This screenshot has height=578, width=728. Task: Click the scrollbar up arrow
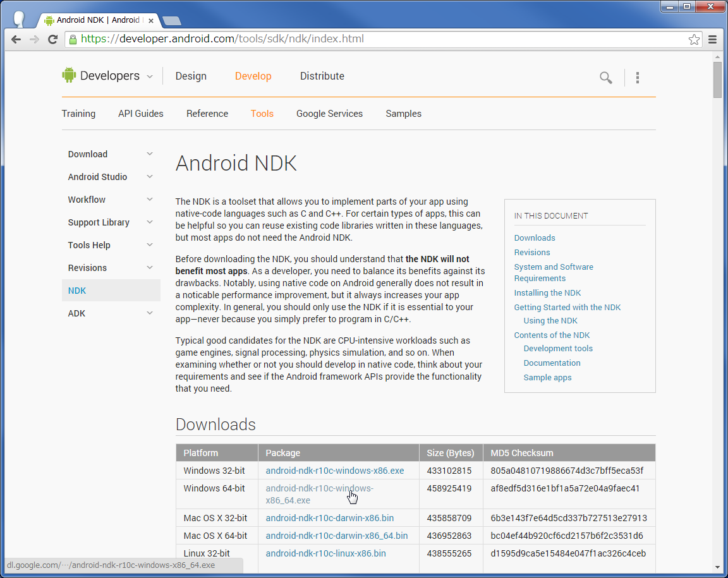click(x=718, y=56)
